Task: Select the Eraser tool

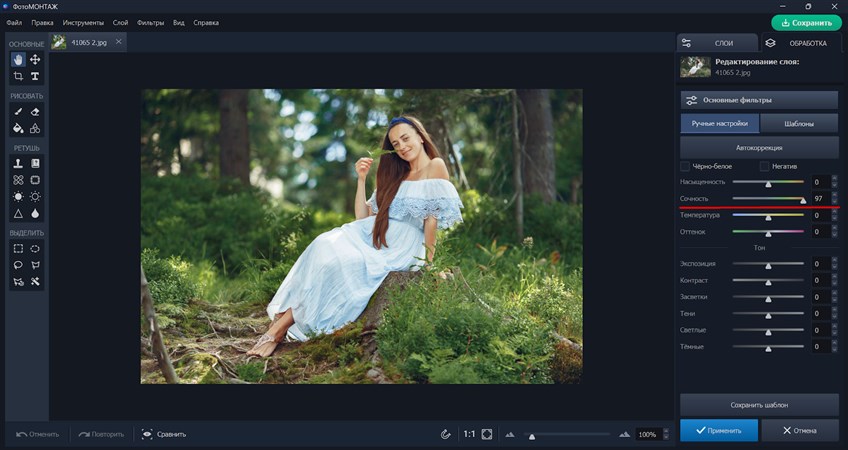Action: pos(35,112)
